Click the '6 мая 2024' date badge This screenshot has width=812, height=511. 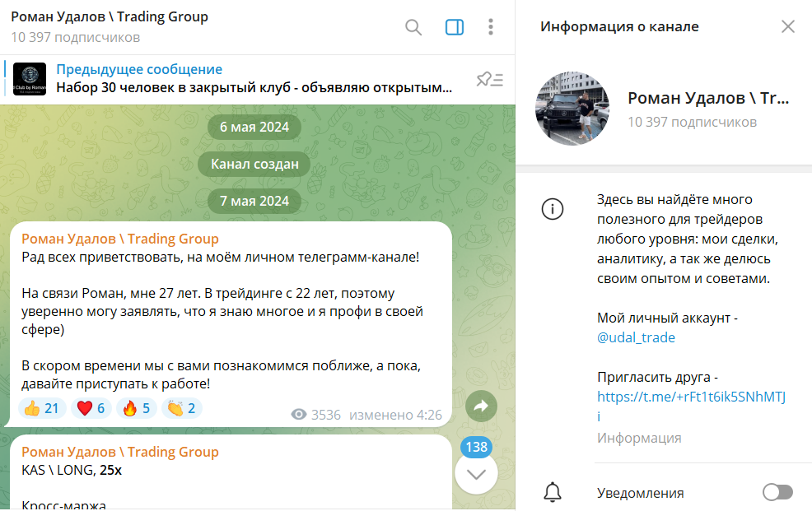(x=254, y=128)
